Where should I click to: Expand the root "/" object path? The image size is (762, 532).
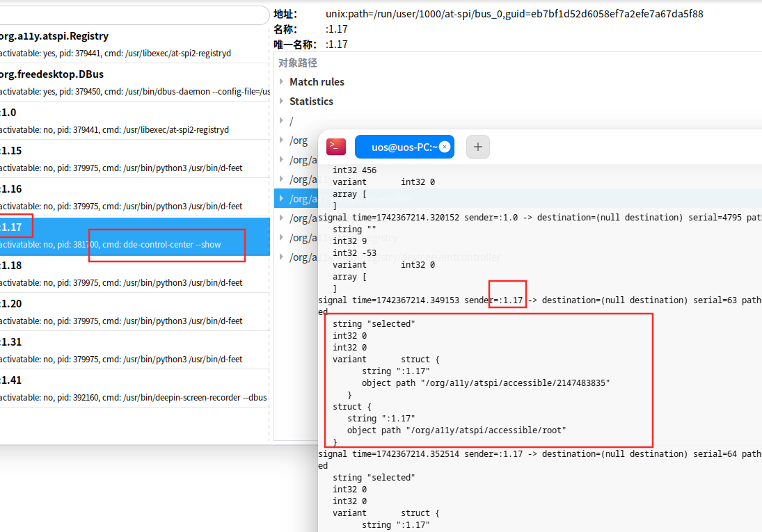[x=282, y=121]
